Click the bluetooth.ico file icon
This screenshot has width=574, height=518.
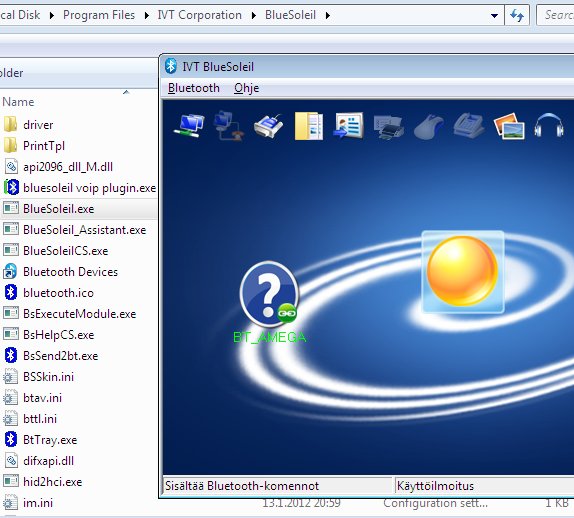[x=11, y=292]
